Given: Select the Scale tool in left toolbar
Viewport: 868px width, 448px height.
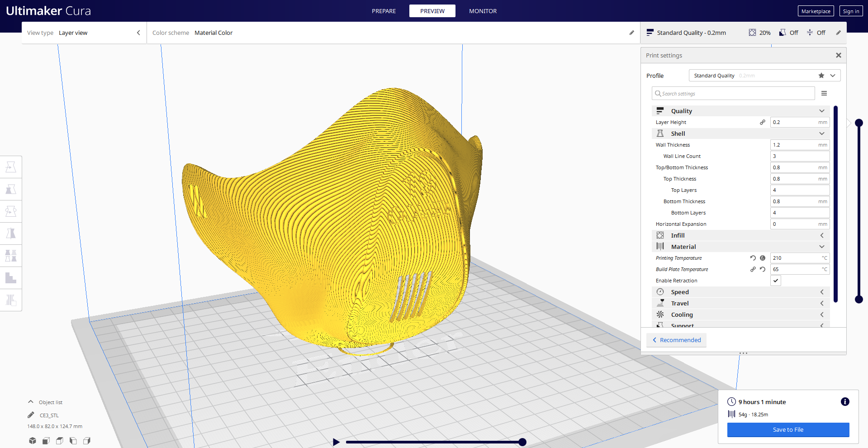Looking at the screenshot, I should [11, 189].
